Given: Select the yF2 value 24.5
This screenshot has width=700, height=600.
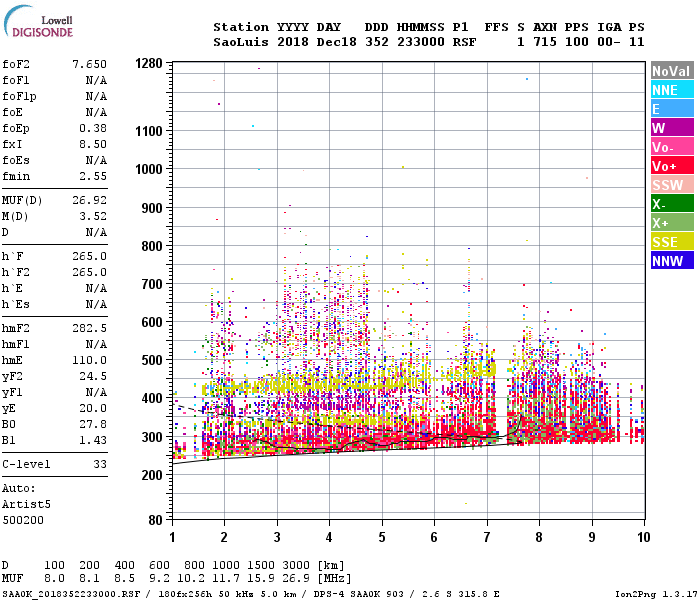Looking at the screenshot, I should (93, 376).
